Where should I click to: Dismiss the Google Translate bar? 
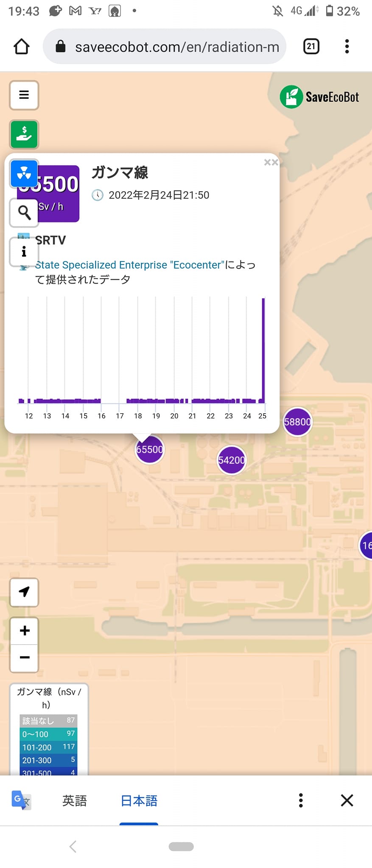(347, 801)
